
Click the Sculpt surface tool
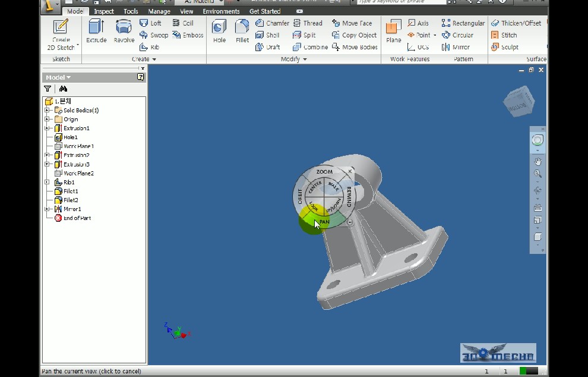[505, 47]
